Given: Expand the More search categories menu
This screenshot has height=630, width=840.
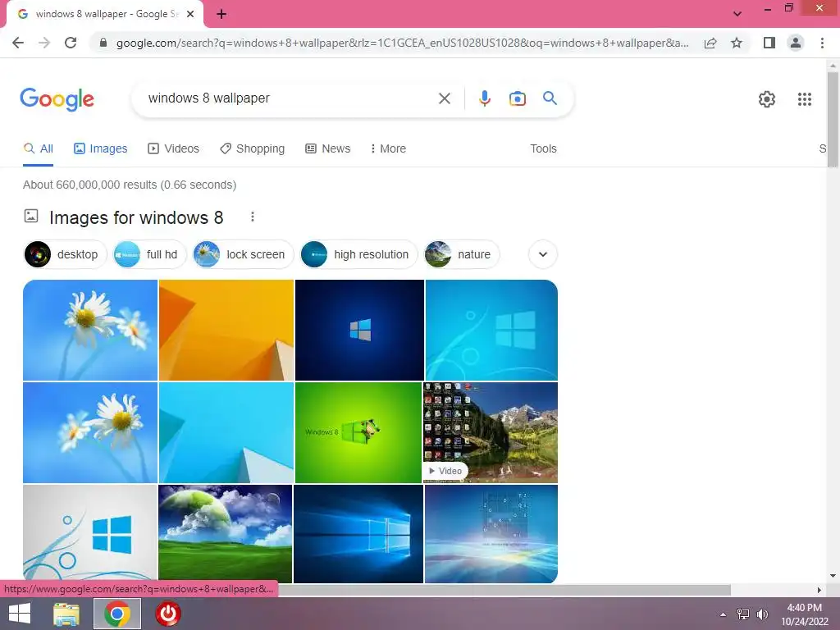Looking at the screenshot, I should (x=388, y=149).
